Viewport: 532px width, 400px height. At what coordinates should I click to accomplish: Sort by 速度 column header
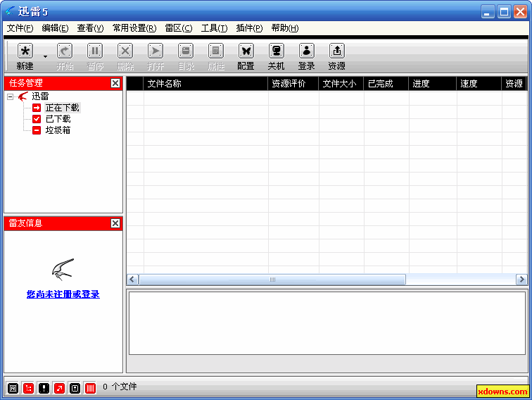pos(479,84)
